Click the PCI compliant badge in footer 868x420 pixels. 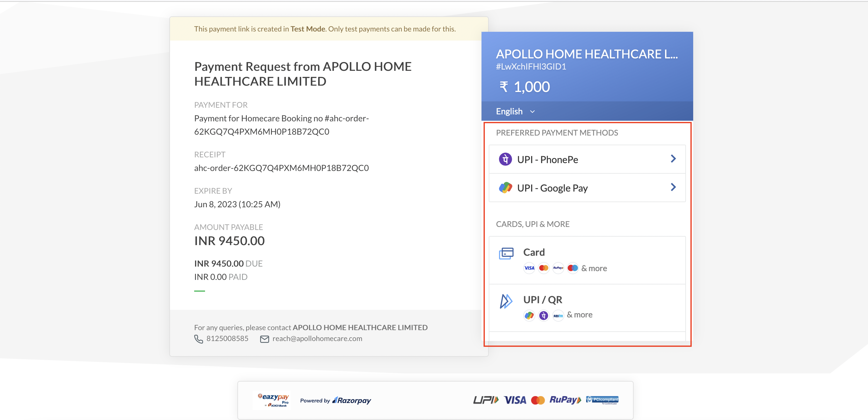pyautogui.click(x=602, y=400)
